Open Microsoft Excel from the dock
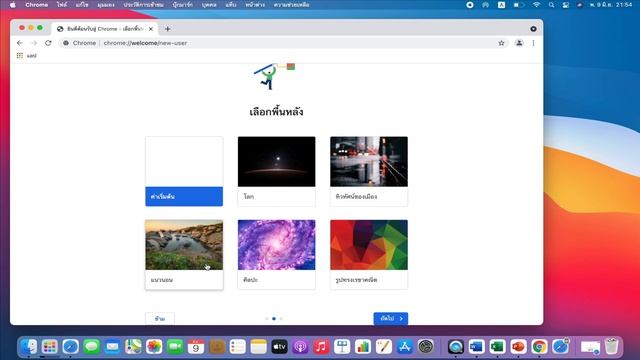This screenshot has height=360, width=640. coord(497,347)
